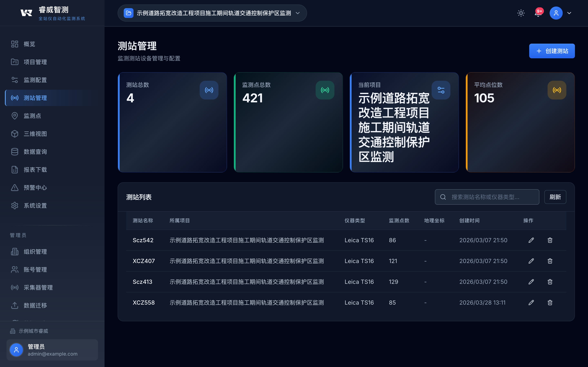Select the 监测点 location pin icon
The height and width of the screenshot is (367, 588).
pyautogui.click(x=14, y=116)
